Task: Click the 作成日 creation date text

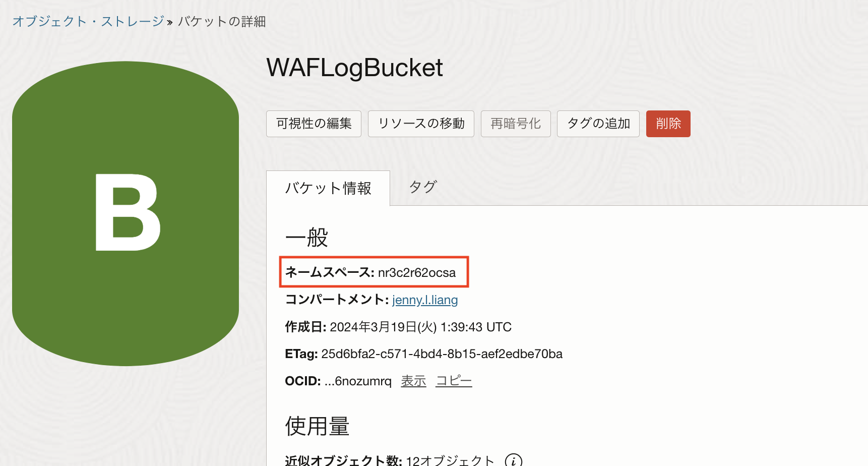Action: pos(420,327)
